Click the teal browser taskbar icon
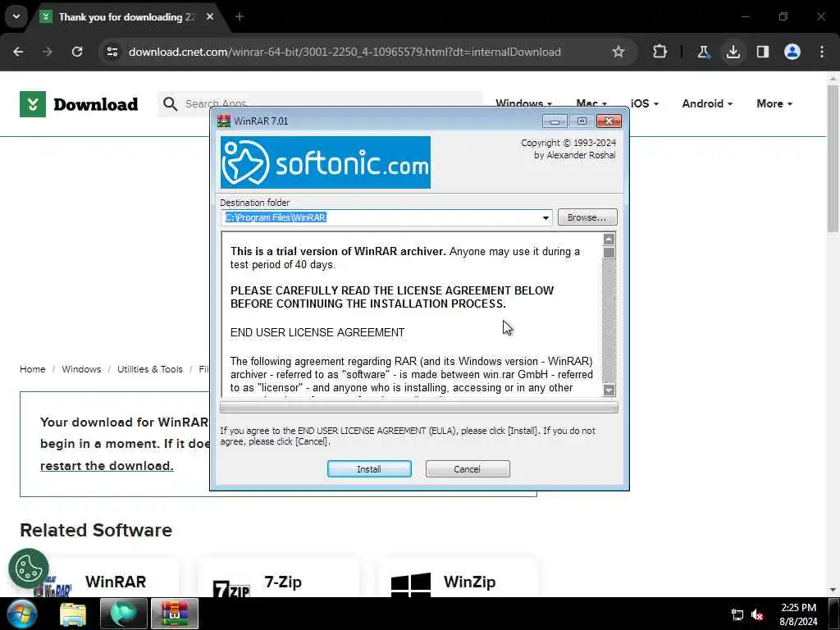The height and width of the screenshot is (630, 840). click(x=123, y=614)
